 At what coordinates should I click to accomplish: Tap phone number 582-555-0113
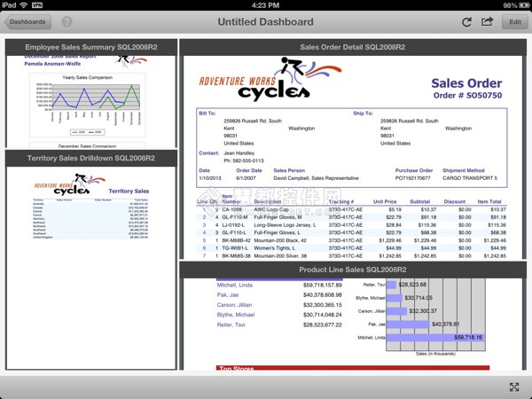point(248,160)
